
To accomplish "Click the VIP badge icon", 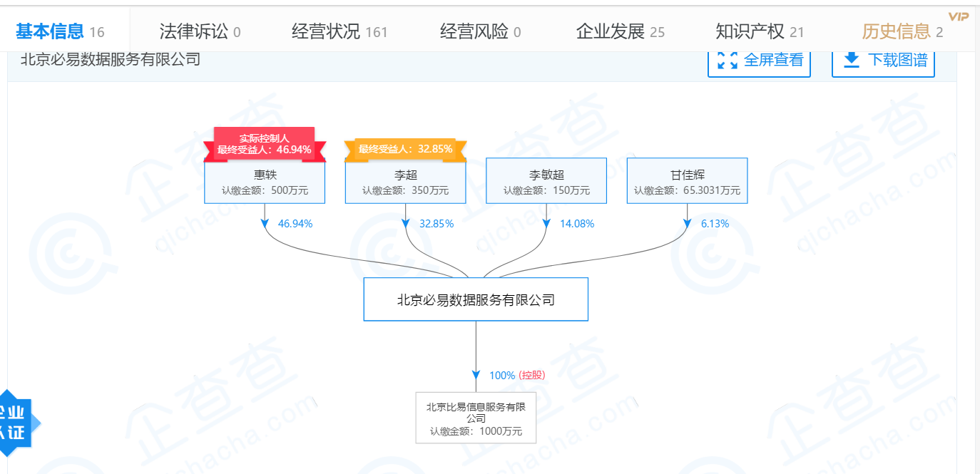I will (x=958, y=17).
